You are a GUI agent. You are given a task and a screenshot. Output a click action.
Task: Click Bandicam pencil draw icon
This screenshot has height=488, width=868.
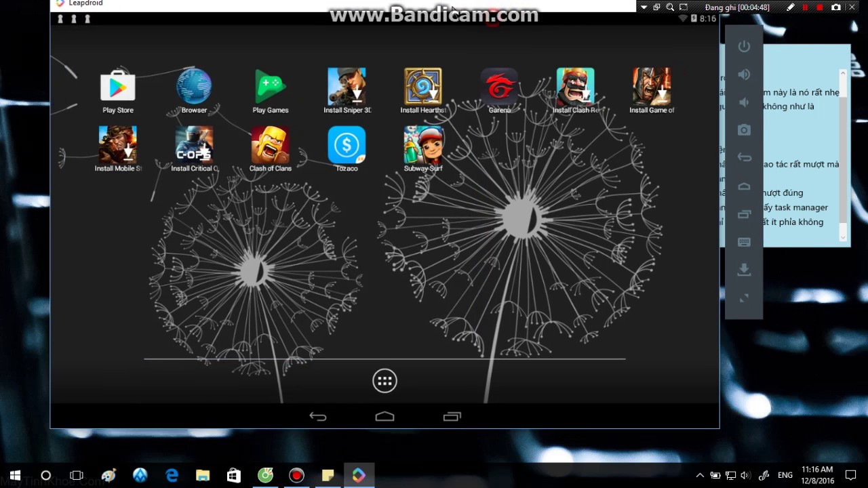(791, 7)
